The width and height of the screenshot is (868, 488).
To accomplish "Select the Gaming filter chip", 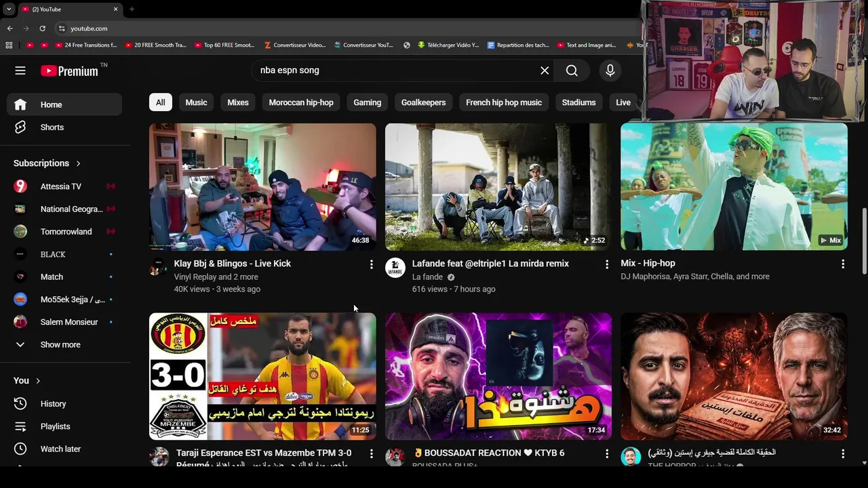I will point(368,102).
